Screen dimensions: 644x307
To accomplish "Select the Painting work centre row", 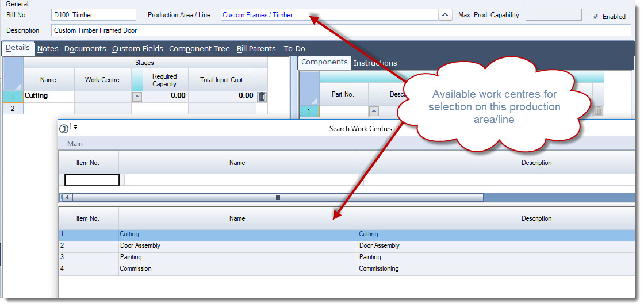I will coord(347,258).
